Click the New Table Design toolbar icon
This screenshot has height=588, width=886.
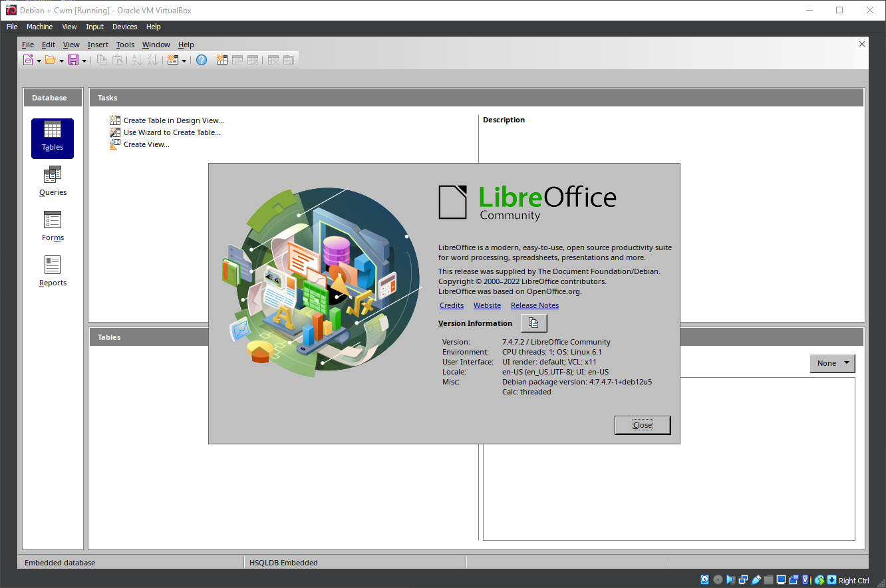pos(222,60)
